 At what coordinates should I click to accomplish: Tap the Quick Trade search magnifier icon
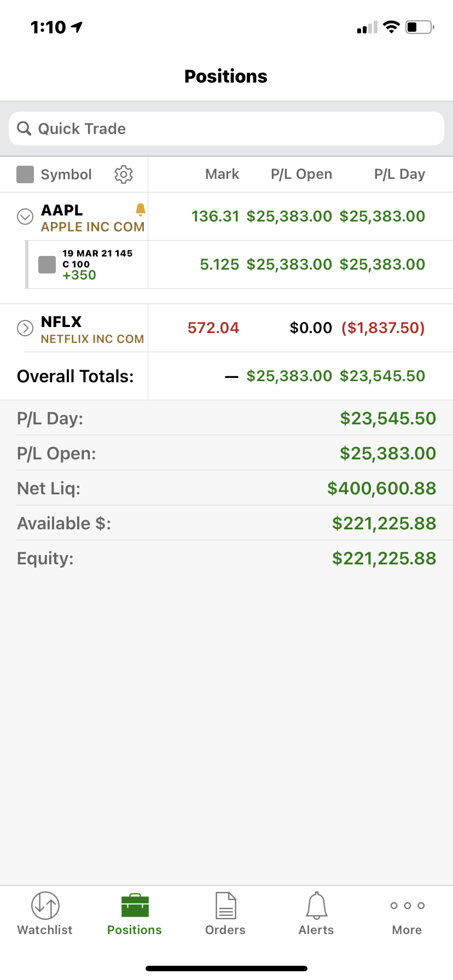[24, 129]
